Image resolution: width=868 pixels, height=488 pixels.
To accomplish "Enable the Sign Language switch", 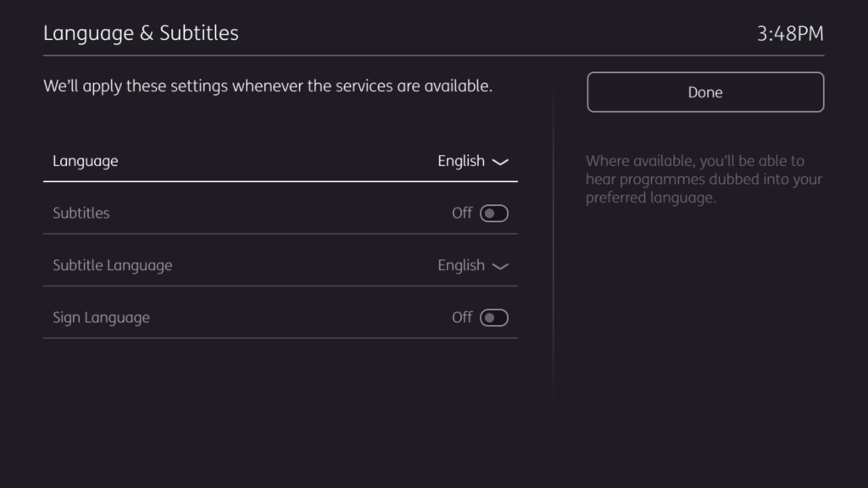I will click(x=494, y=319).
